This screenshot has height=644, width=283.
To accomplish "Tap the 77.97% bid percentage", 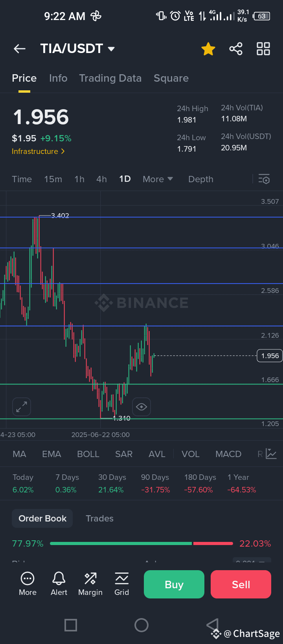I will (x=28, y=543).
